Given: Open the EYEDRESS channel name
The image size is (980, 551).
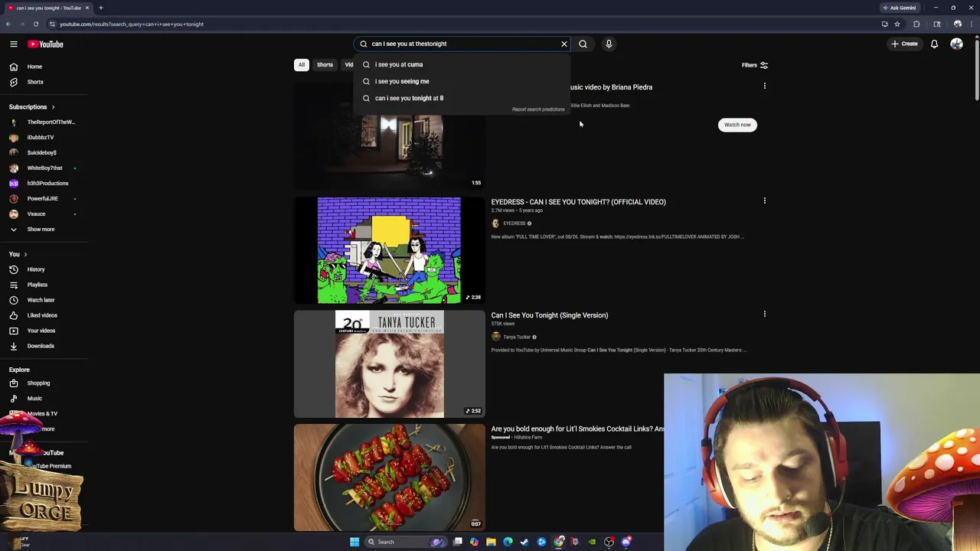Looking at the screenshot, I should (x=514, y=223).
